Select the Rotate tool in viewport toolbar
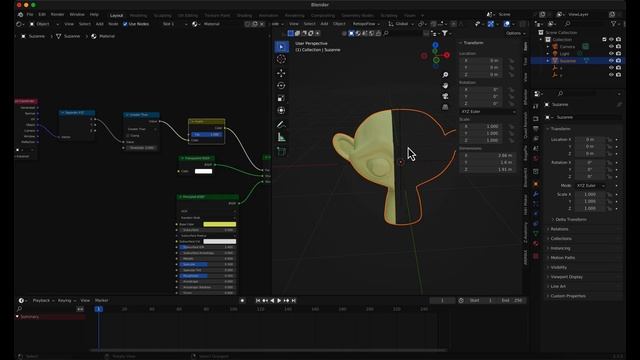The width and height of the screenshot is (640, 360). pos(281,85)
